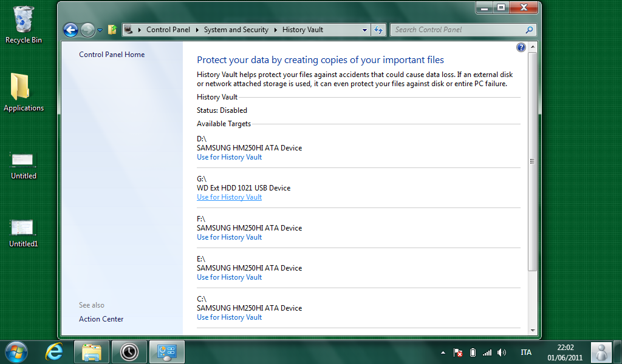The image size is (622, 364).
Task: Open Windows Explorer from taskbar
Action: pos(92,352)
